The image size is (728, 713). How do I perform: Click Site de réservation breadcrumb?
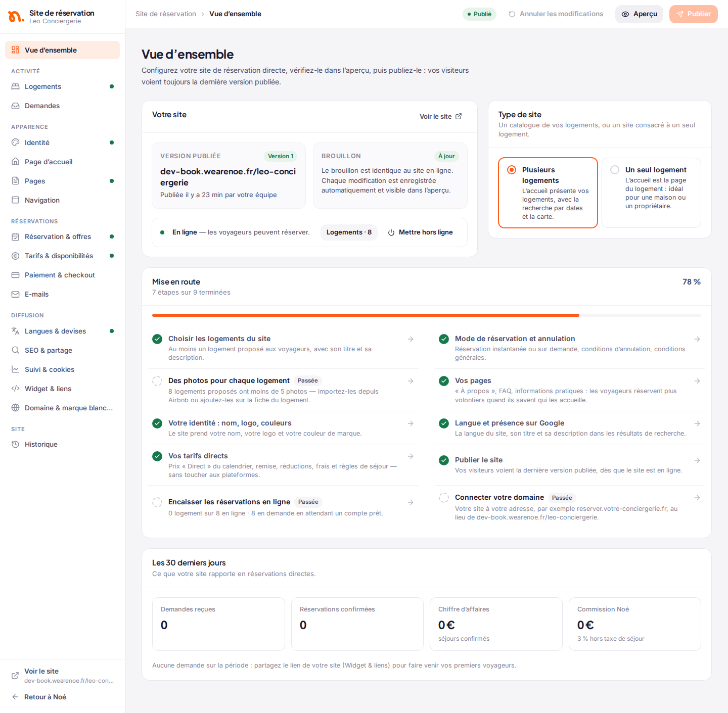[166, 14]
